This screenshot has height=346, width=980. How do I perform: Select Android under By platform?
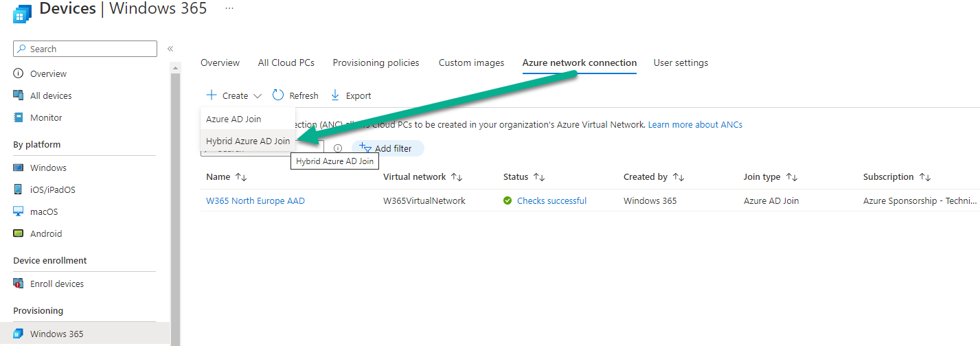(x=46, y=233)
